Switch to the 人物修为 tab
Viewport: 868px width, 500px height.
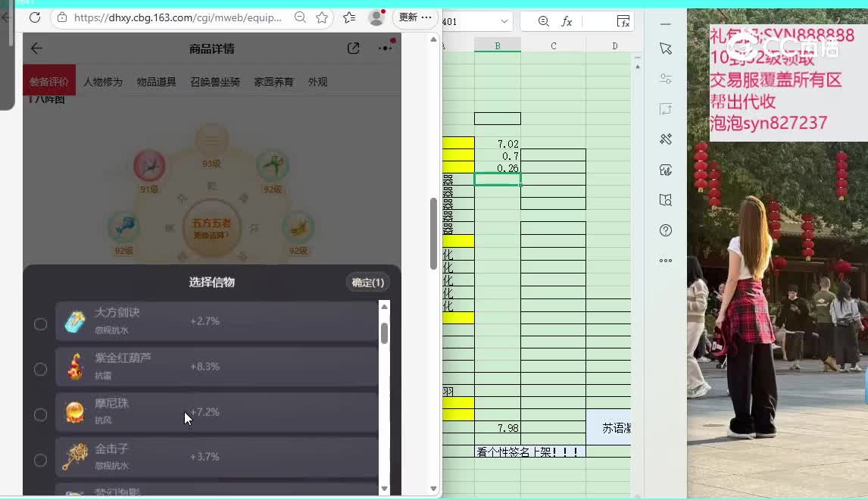[103, 82]
